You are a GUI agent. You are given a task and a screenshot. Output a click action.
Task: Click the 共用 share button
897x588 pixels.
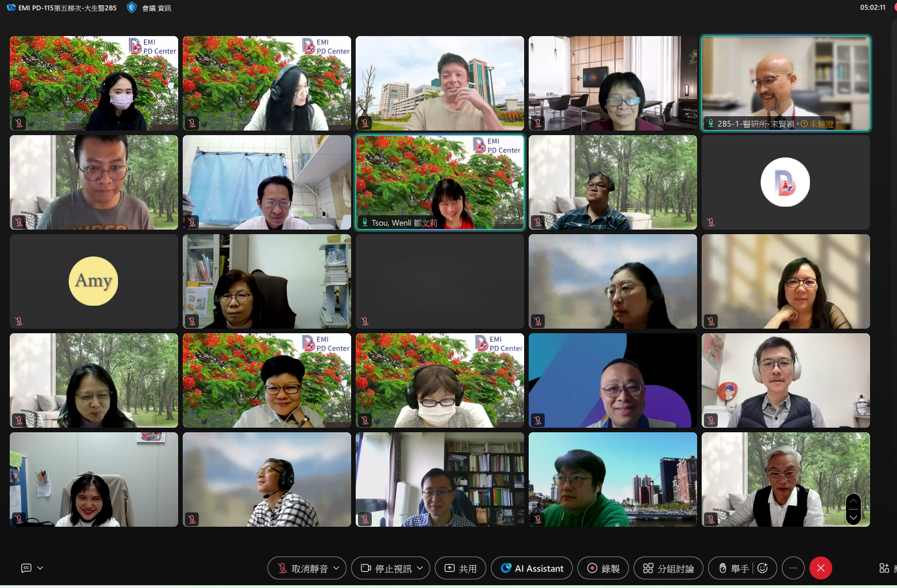tap(461, 569)
